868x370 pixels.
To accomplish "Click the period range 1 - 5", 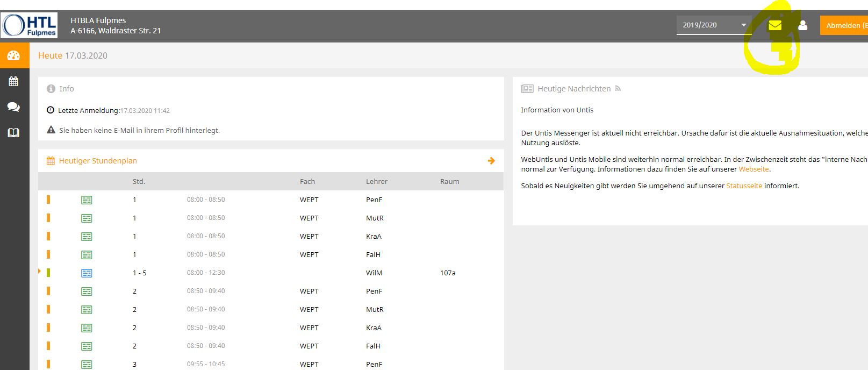I will point(140,273).
